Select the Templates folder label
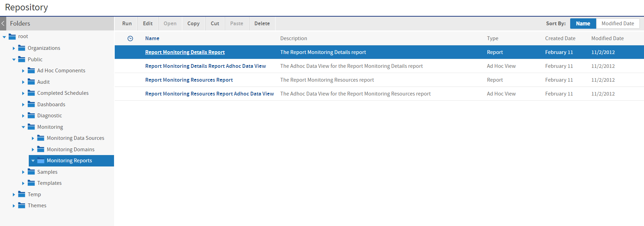This screenshot has width=644, height=226. (x=49, y=183)
